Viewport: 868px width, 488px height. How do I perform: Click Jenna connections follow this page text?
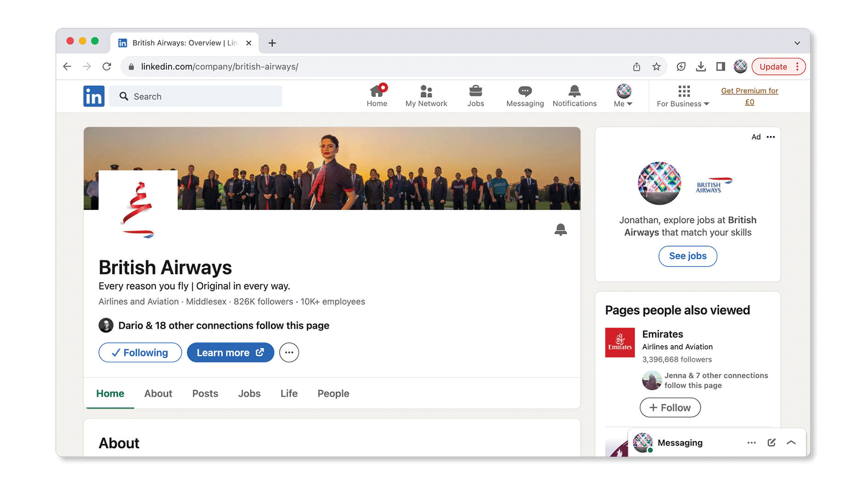click(716, 380)
